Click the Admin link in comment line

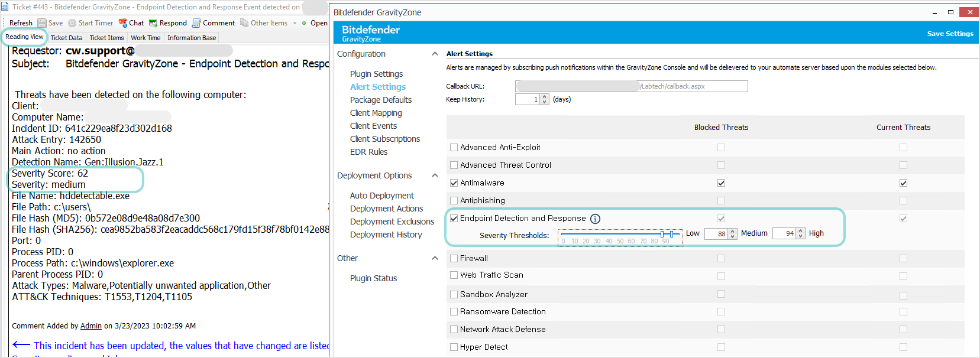pos(91,326)
